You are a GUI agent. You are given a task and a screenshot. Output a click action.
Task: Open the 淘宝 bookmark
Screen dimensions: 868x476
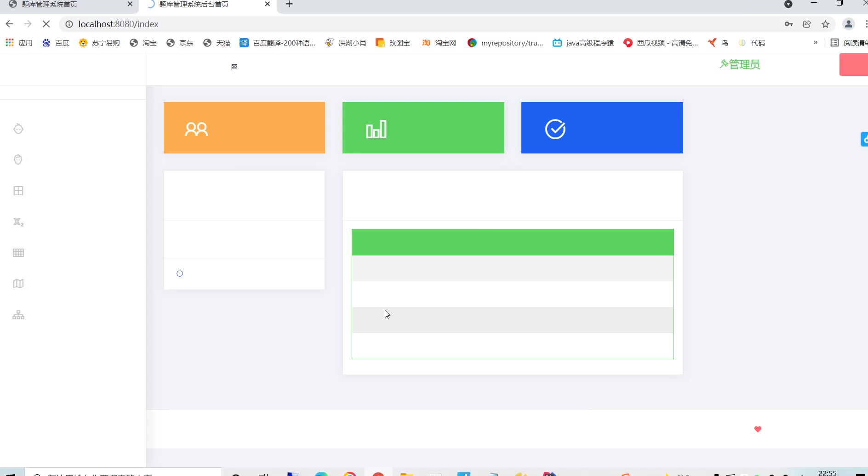143,43
